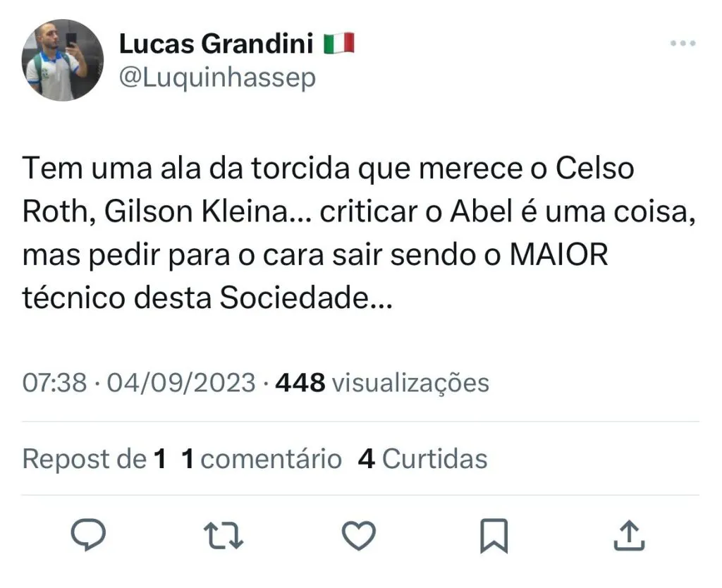Open Lucas Grandini's profile picture
This screenshot has height=588, width=722.
pyautogui.click(x=63, y=60)
